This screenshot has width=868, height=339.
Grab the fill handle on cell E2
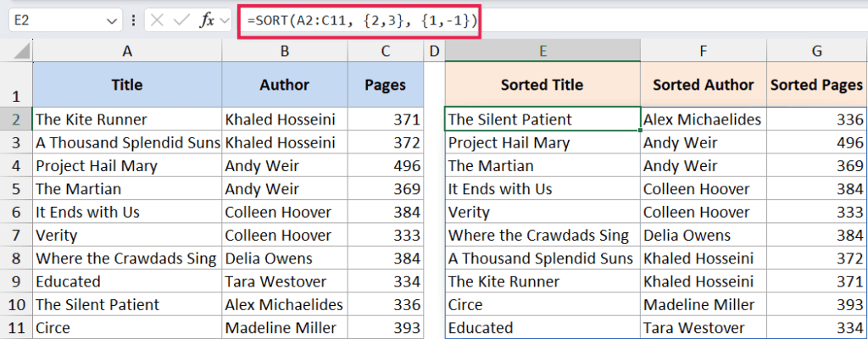click(641, 131)
